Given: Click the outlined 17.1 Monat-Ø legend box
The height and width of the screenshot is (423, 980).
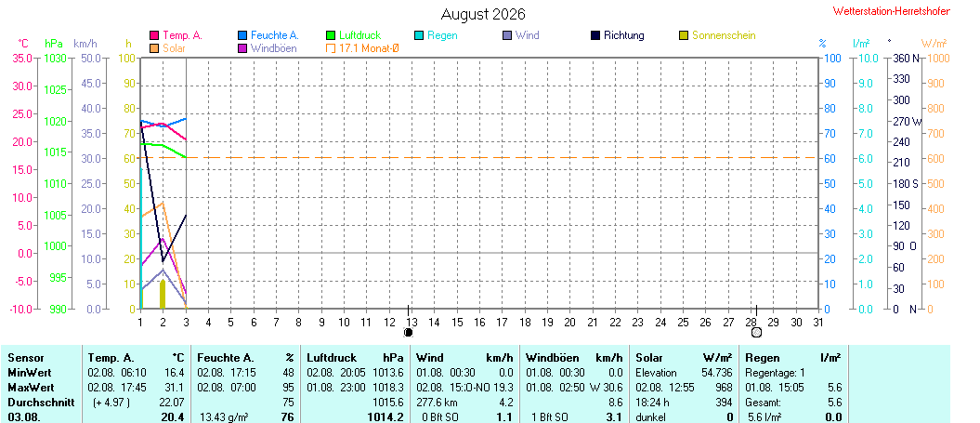Looking at the screenshot, I should [331, 48].
